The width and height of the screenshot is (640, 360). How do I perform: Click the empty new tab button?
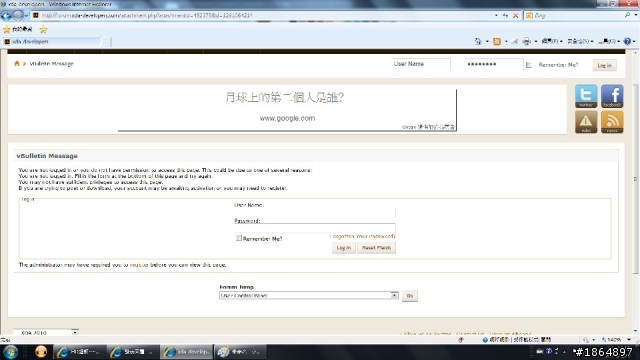(106, 41)
